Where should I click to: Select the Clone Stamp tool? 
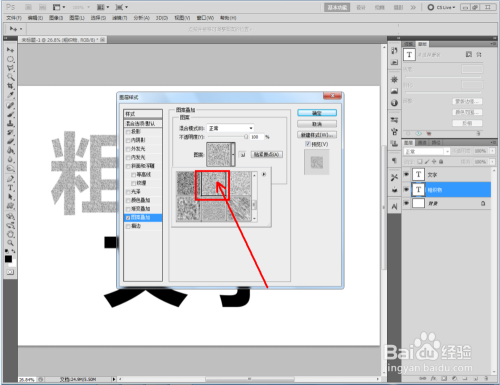tap(10, 123)
